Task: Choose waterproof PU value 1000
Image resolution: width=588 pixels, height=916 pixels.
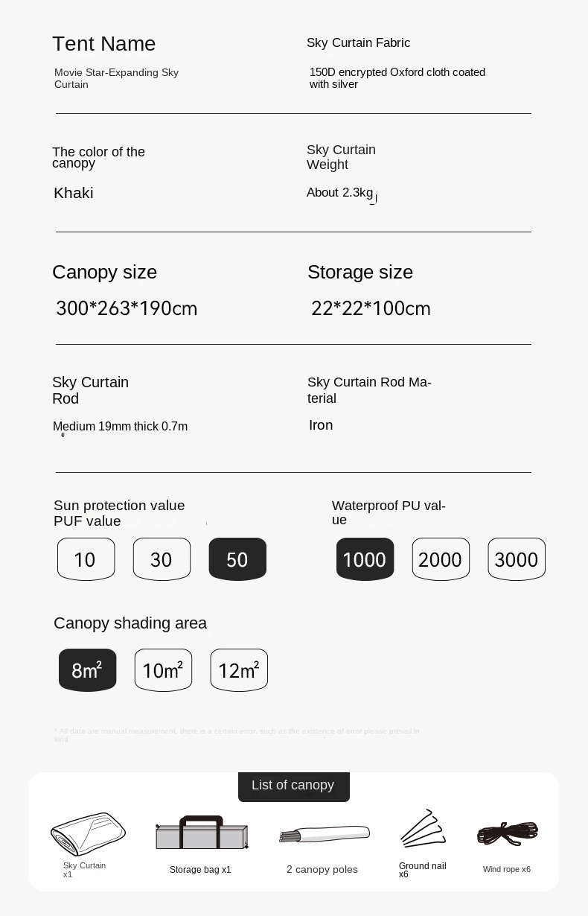Action: [x=365, y=559]
